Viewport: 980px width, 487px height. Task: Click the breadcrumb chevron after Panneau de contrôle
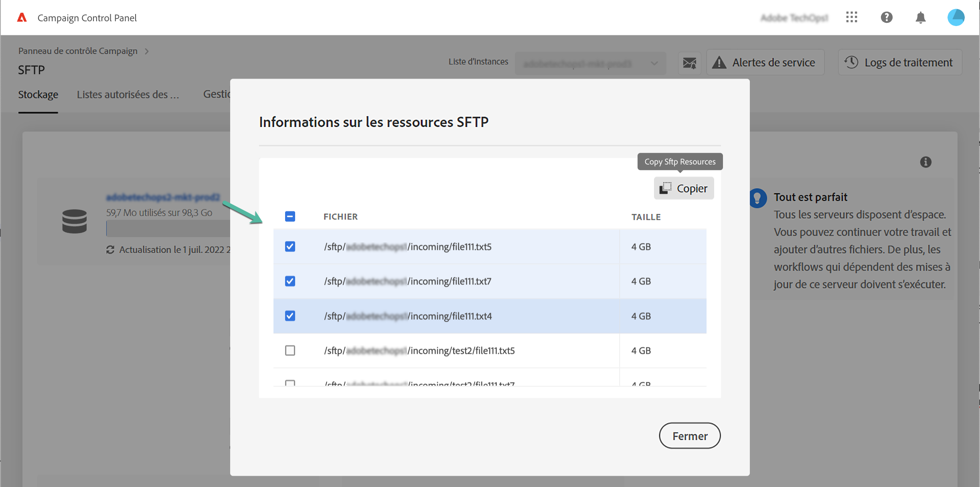point(147,51)
